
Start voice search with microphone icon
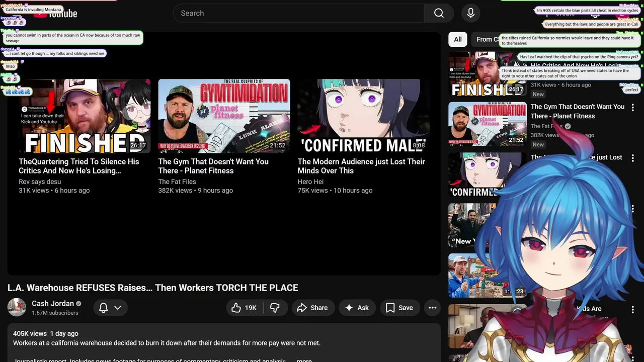click(x=471, y=13)
